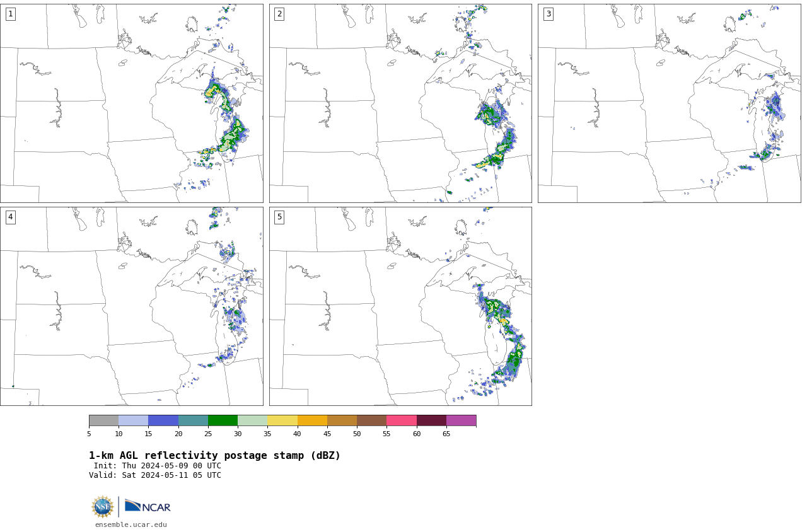
Task: Open ensemble member 1 reflectivity map
Action: (131, 103)
